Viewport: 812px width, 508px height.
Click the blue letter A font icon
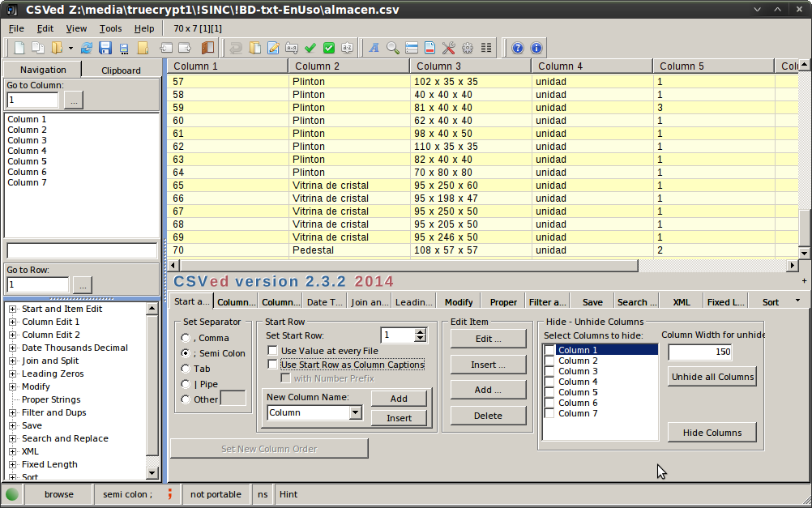(374, 48)
